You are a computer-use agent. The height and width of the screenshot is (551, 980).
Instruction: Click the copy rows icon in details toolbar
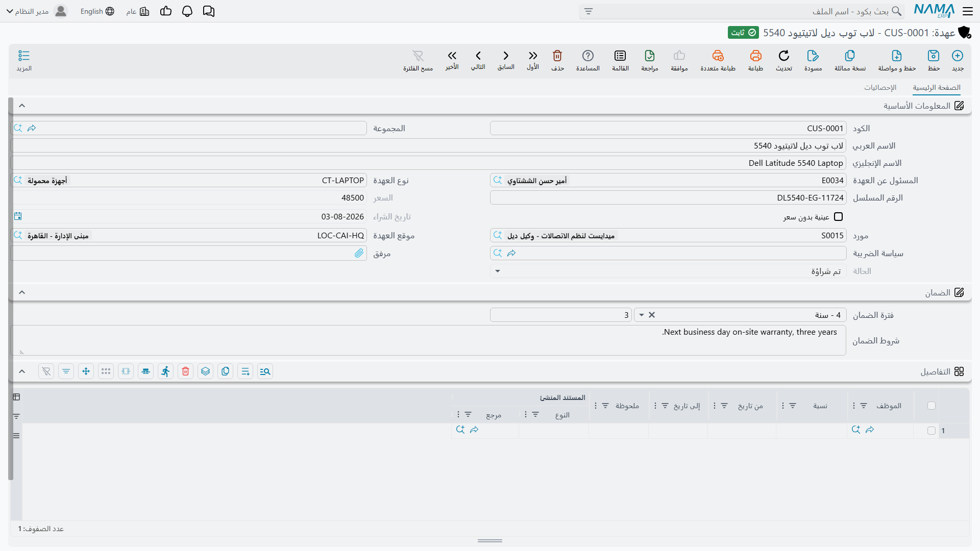[226, 371]
